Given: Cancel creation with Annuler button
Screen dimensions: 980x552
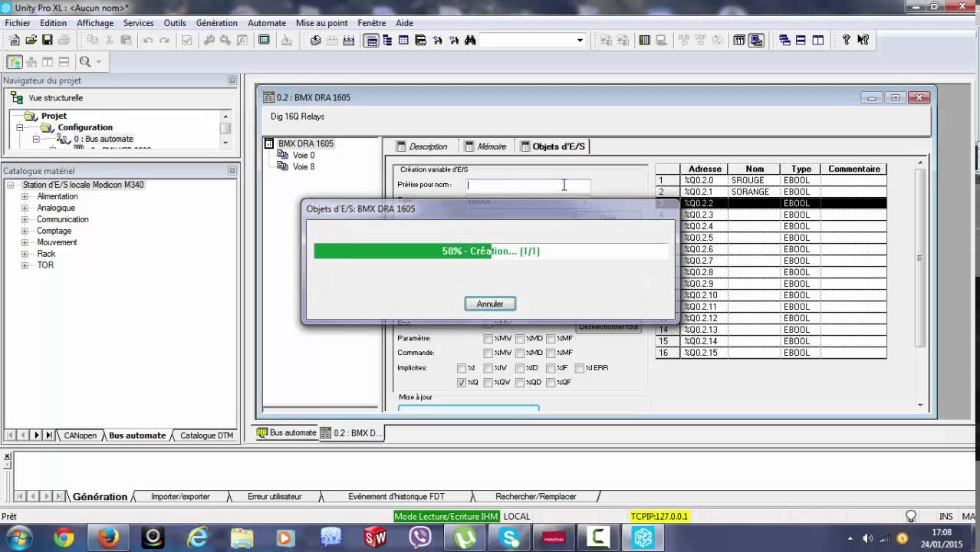Looking at the screenshot, I should [490, 304].
